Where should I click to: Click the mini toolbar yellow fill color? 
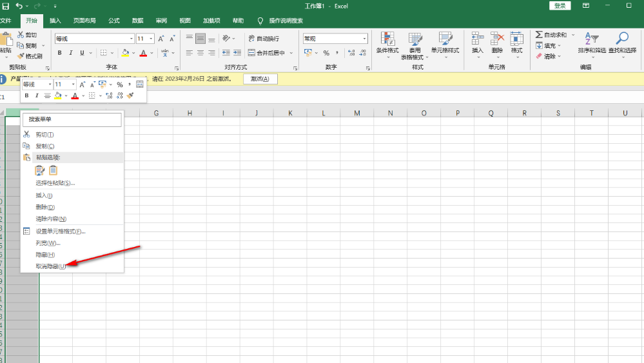[x=57, y=95]
